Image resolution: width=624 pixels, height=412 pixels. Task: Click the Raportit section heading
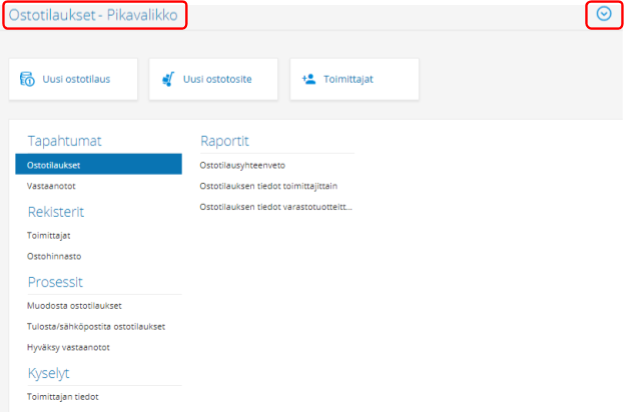pos(224,141)
